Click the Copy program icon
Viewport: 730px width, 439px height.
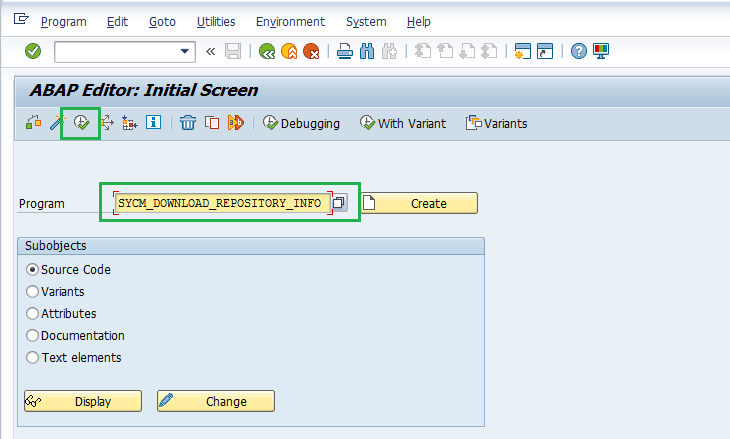pos(212,123)
